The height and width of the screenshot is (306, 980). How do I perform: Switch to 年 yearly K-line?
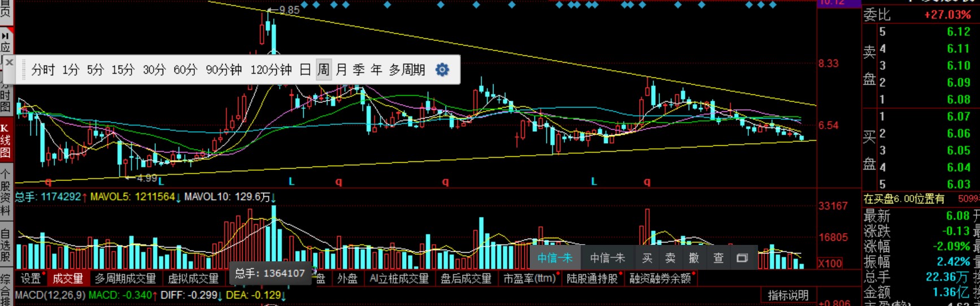click(x=376, y=70)
